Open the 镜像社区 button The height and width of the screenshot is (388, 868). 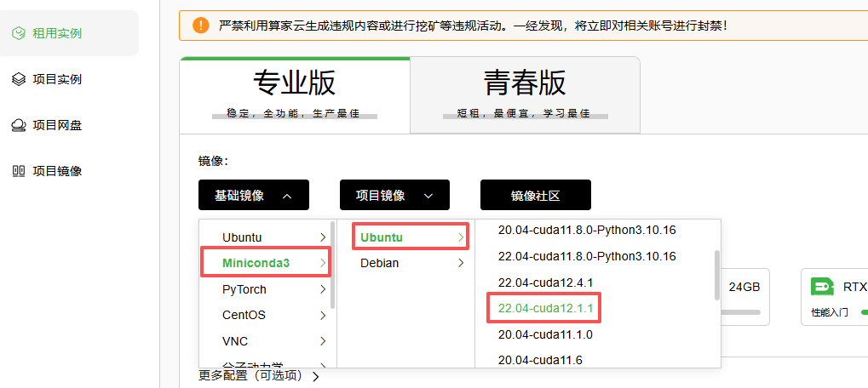535,195
